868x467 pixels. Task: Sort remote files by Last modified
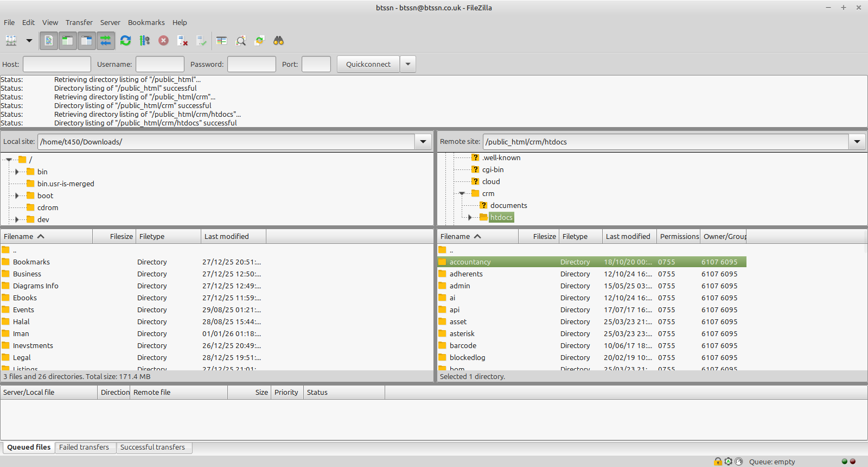pos(628,236)
